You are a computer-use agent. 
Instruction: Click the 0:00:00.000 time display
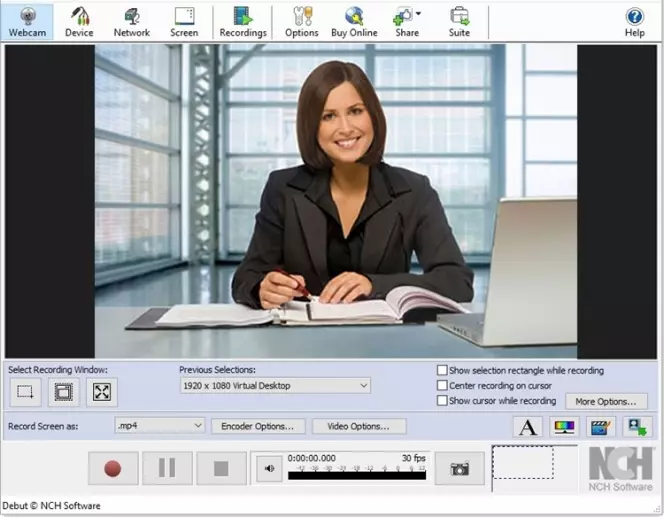312,458
